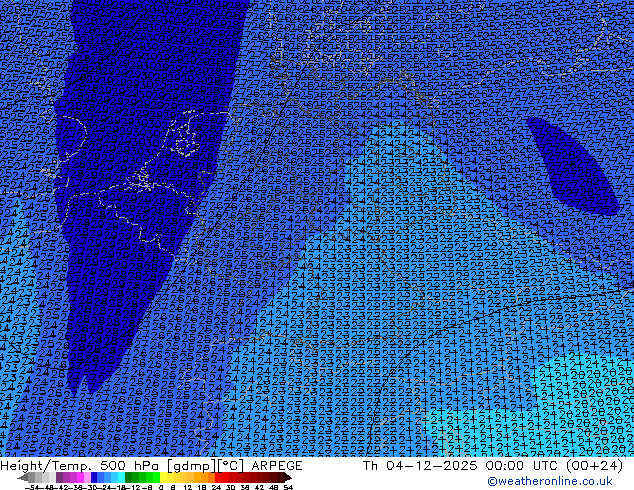Viewport: 634px width, 490px height.
Task: Pick the bright yellow swatch above 0
Action: click(x=163, y=477)
